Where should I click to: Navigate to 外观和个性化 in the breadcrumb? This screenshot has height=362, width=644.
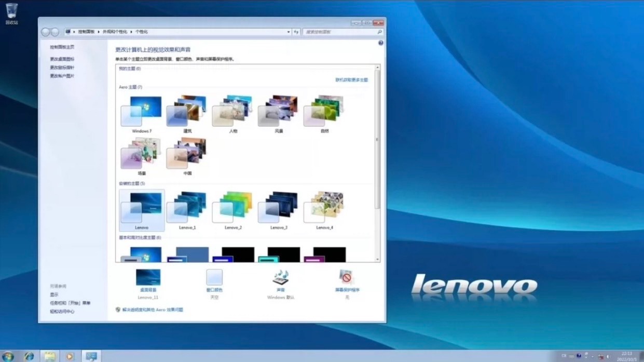pos(115,32)
